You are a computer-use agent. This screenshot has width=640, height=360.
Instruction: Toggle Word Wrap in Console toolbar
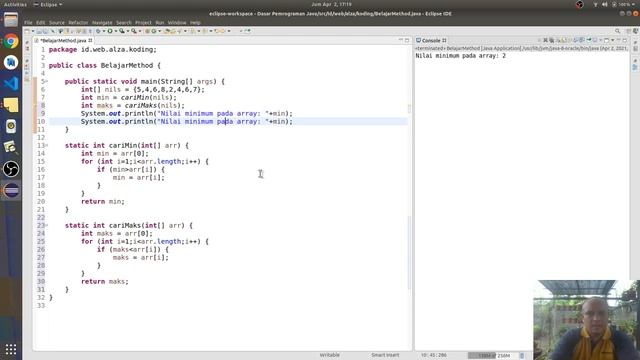click(x=570, y=40)
